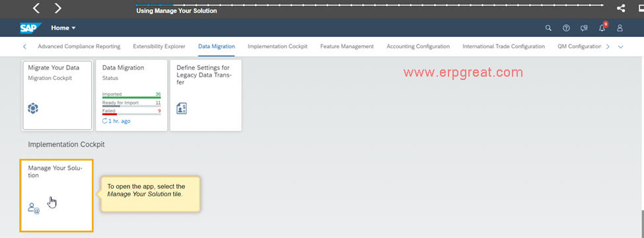
Task: Click the Manage Your Solution user icon
Action: coord(34,208)
